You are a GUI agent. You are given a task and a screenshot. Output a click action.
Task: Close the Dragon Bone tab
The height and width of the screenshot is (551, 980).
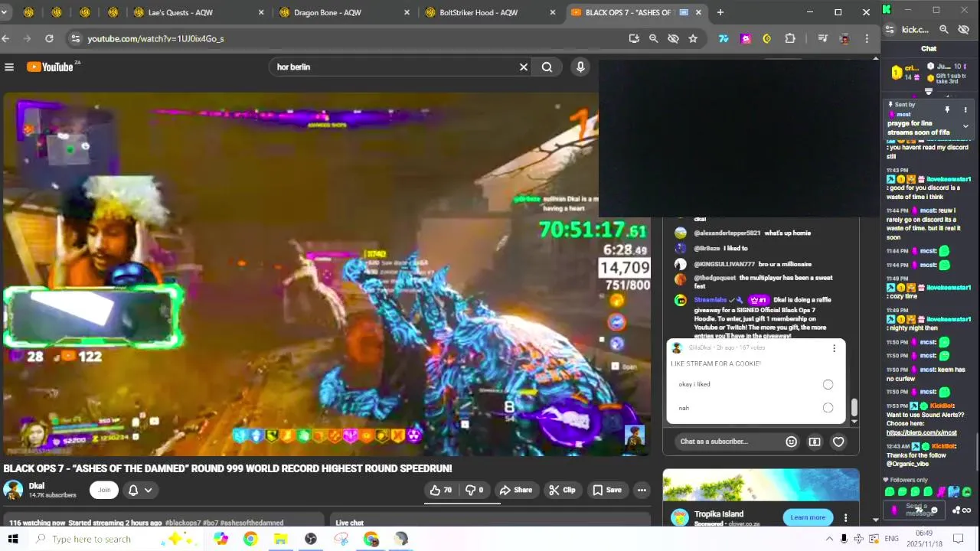407,12
